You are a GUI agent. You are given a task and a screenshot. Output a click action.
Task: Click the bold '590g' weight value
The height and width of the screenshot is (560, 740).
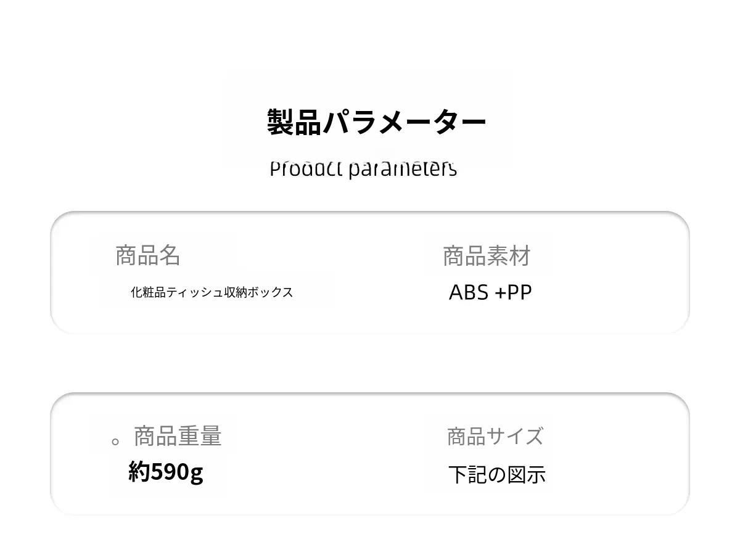[177, 472]
